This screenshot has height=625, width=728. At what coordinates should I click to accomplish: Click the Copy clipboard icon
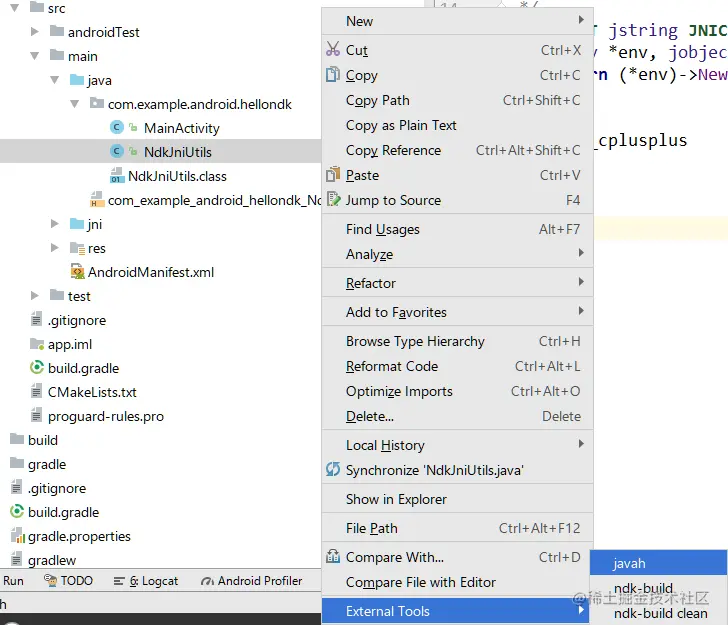[x=332, y=74]
